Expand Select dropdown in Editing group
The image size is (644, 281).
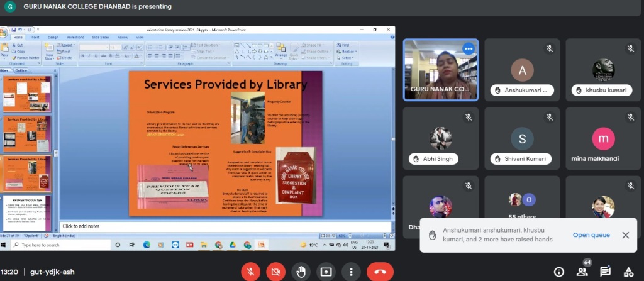(345, 58)
